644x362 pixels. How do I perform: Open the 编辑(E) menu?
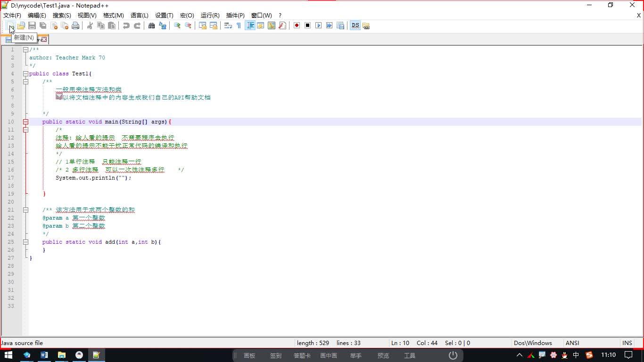(x=37, y=16)
